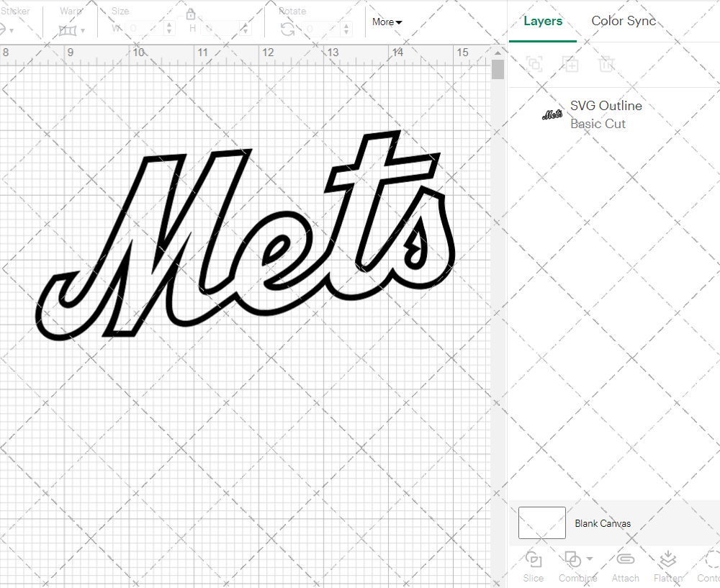Click the Contour tool
This screenshot has height=588, width=720.
point(709,568)
